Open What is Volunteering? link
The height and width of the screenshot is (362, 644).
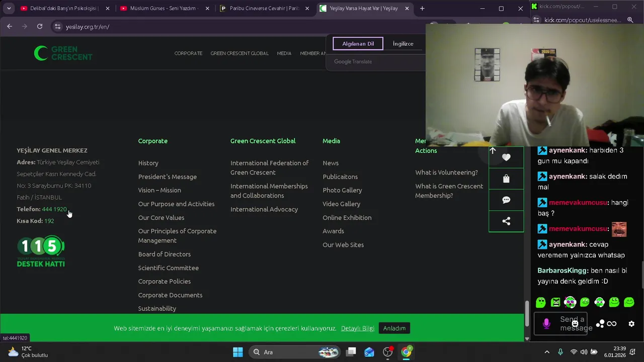coord(447,172)
